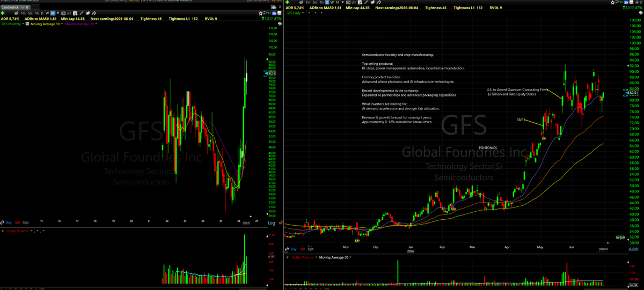Click share arrow icon on right chart
Viewport: 644px width, 290px height.
pos(379,2)
